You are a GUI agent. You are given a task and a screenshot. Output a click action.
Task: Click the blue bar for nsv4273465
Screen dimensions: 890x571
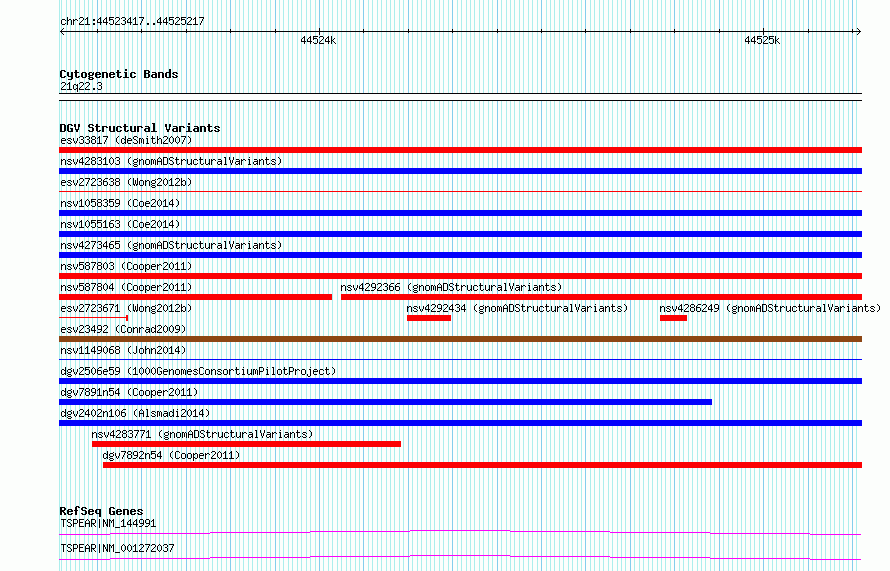[460, 255]
